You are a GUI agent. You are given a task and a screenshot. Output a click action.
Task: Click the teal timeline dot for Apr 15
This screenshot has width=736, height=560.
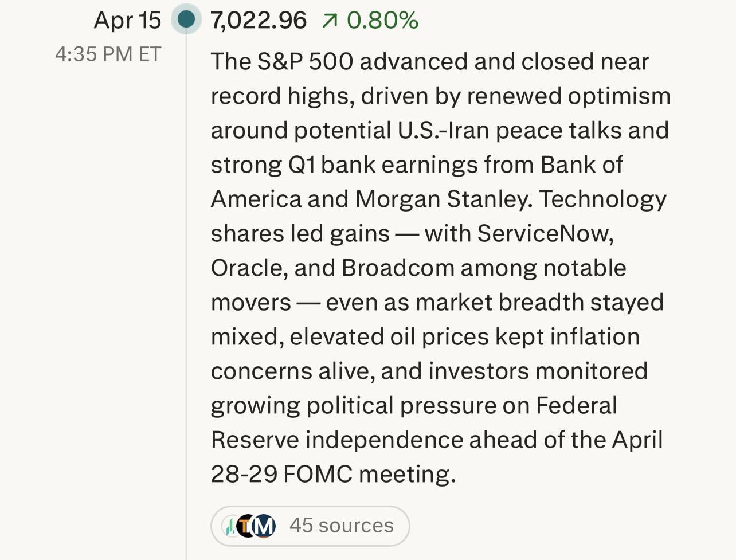pos(186,19)
